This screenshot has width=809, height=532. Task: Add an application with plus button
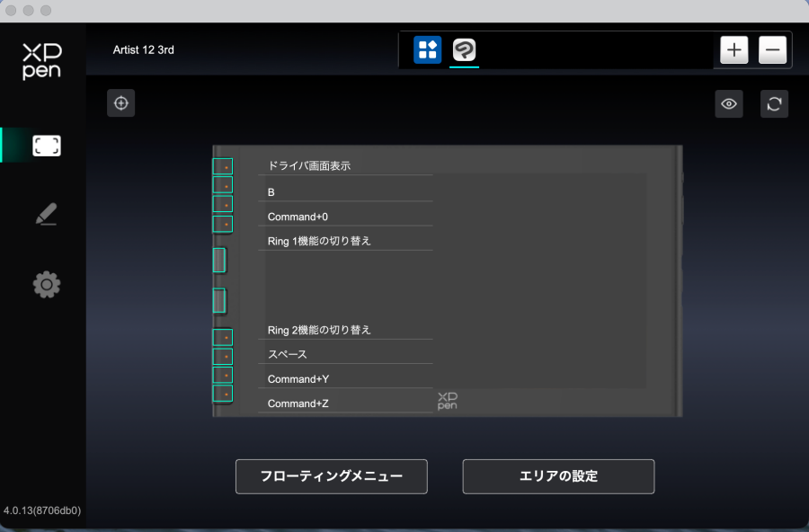(x=734, y=50)
